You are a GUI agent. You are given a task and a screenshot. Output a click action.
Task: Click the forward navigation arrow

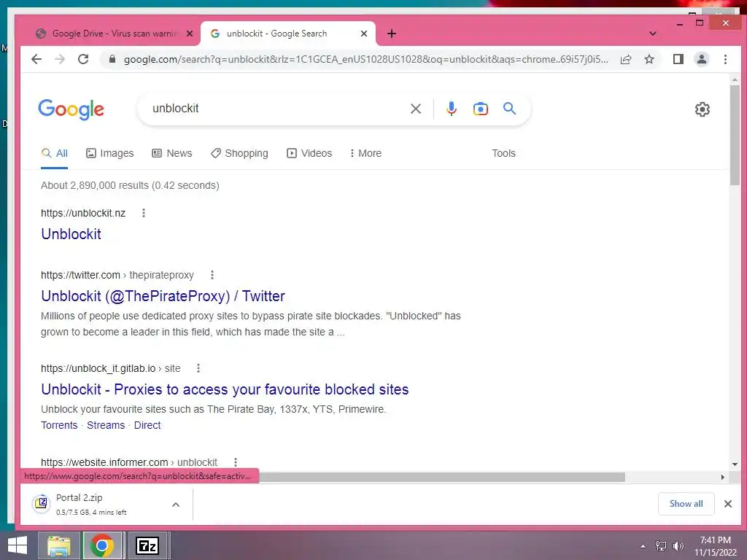coord(60,59)
